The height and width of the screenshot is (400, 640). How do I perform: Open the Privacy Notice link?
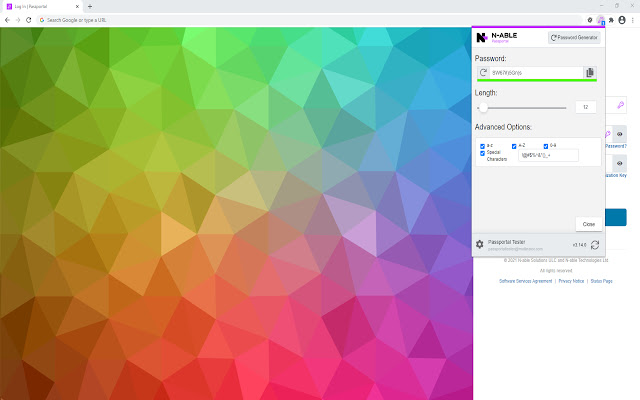pyautogui.click(x=571, y=281)
